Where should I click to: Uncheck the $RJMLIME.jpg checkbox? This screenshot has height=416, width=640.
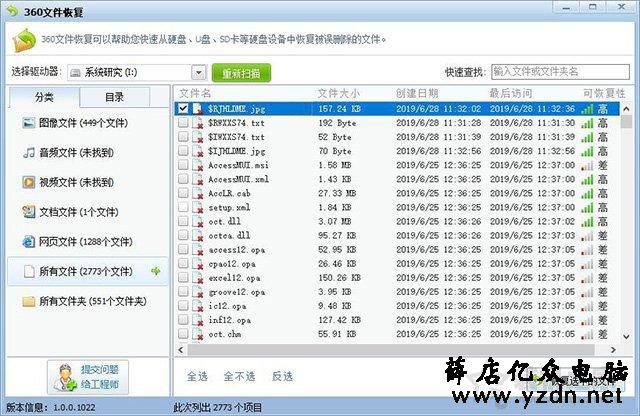pos(183,108)
